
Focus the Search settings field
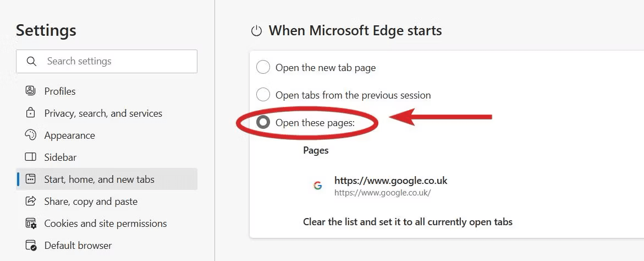[107, 61]
